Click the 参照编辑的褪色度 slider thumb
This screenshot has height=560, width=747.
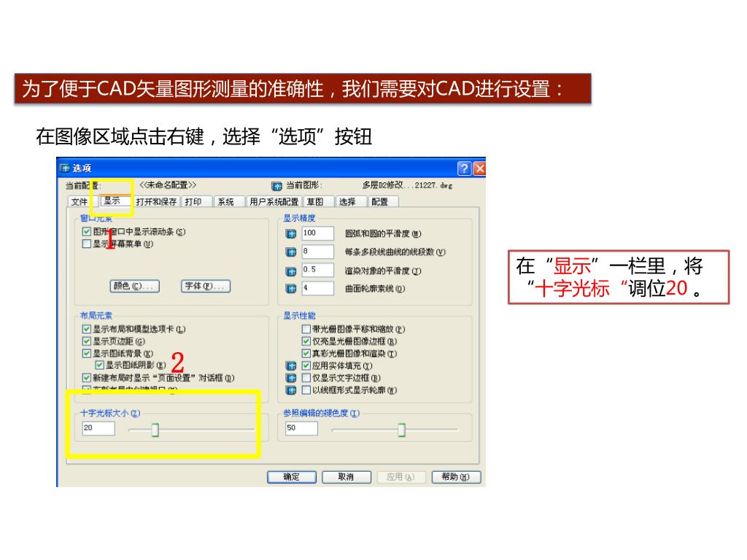(x=402, y=429)
